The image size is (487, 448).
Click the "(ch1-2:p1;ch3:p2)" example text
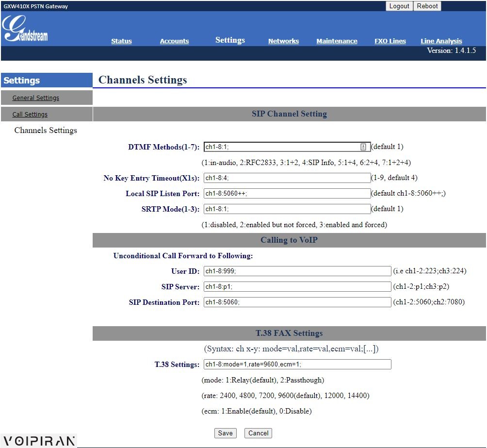(x=421, y=287)
